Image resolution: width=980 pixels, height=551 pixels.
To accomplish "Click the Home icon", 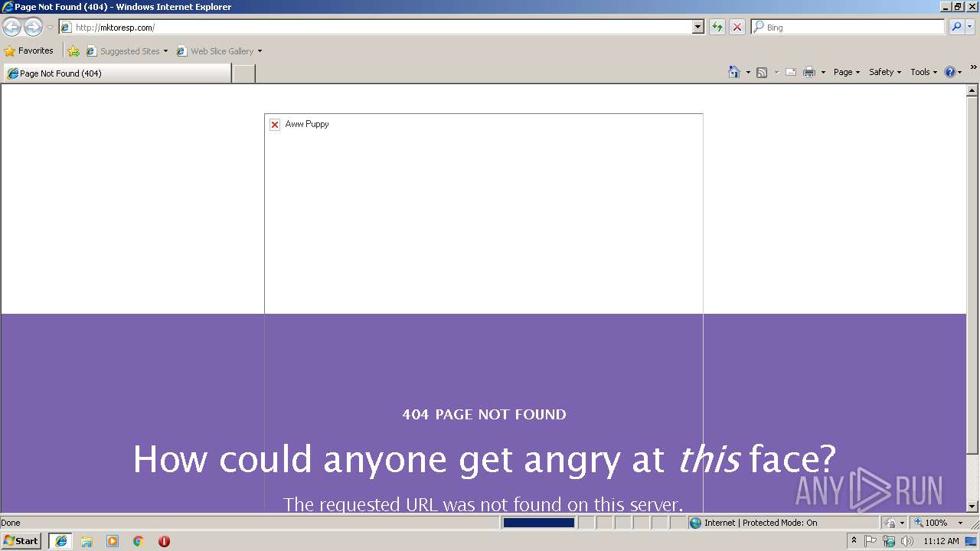I will click(733, 72).
